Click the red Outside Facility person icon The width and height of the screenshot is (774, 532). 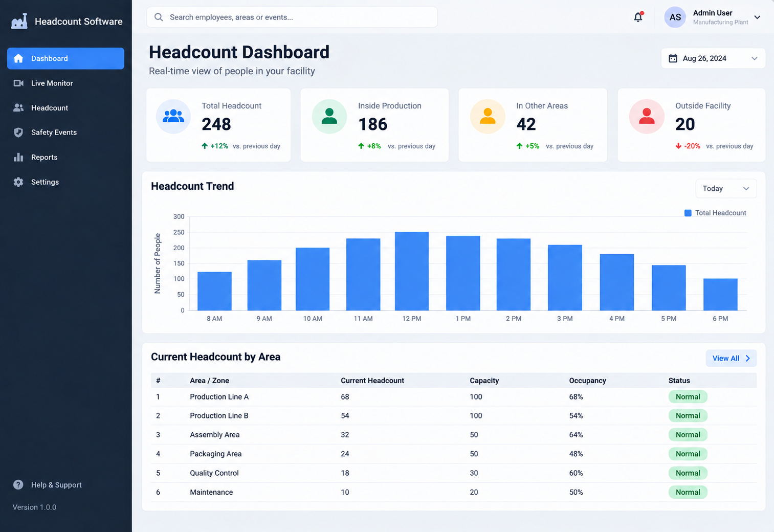pos(647,117)
